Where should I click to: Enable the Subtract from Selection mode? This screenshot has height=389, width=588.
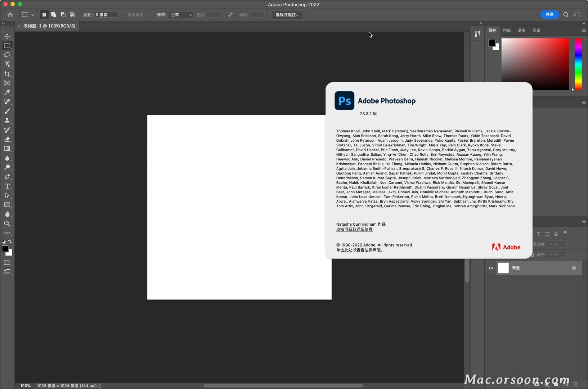[x=63, y=15]
